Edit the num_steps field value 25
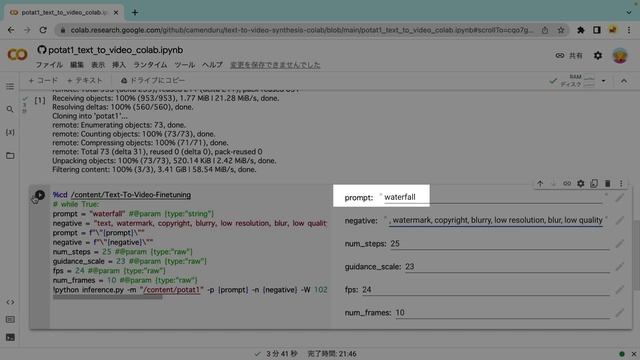 pos(500,244)
